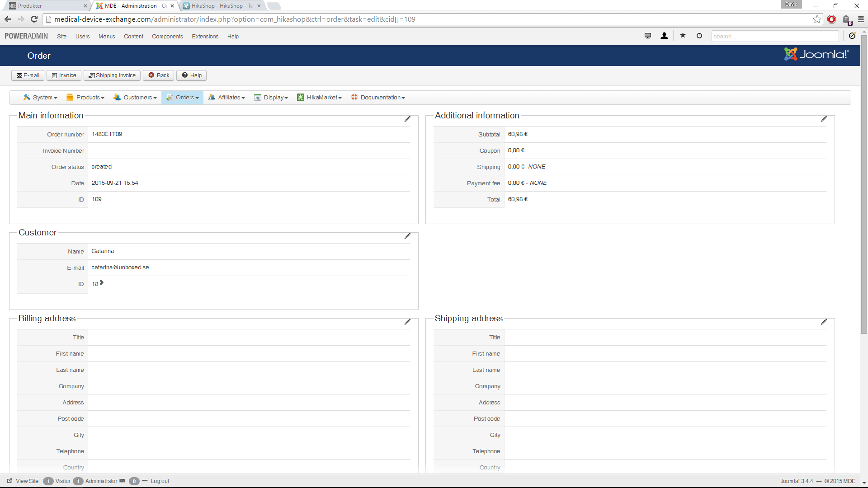Edit Shipping address with pencil icon
The width and height of the screenshot is (868, 488).
824,322
